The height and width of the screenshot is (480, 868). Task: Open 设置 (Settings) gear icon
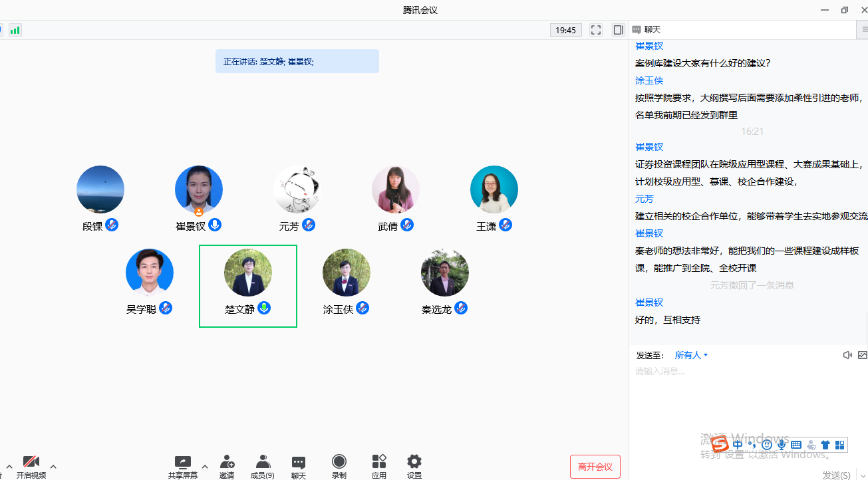point(414,462)
